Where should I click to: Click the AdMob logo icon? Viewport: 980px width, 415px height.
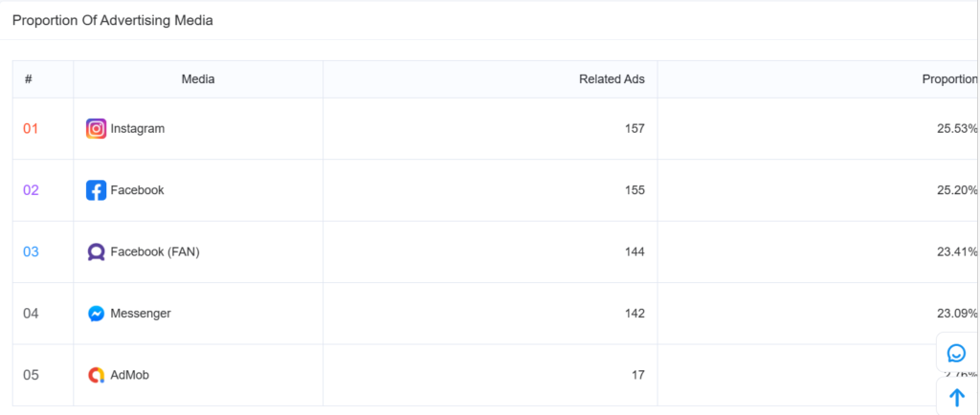96,375
